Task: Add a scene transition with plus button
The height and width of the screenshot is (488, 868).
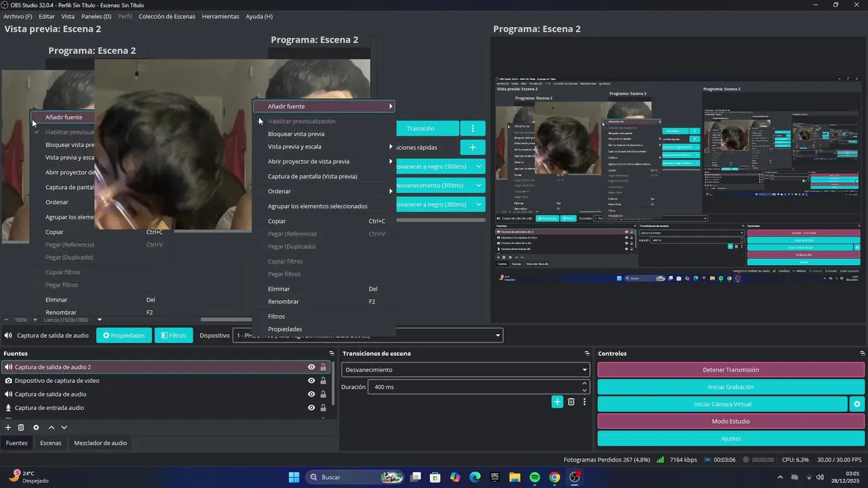Action: click(x=557, y=402)
